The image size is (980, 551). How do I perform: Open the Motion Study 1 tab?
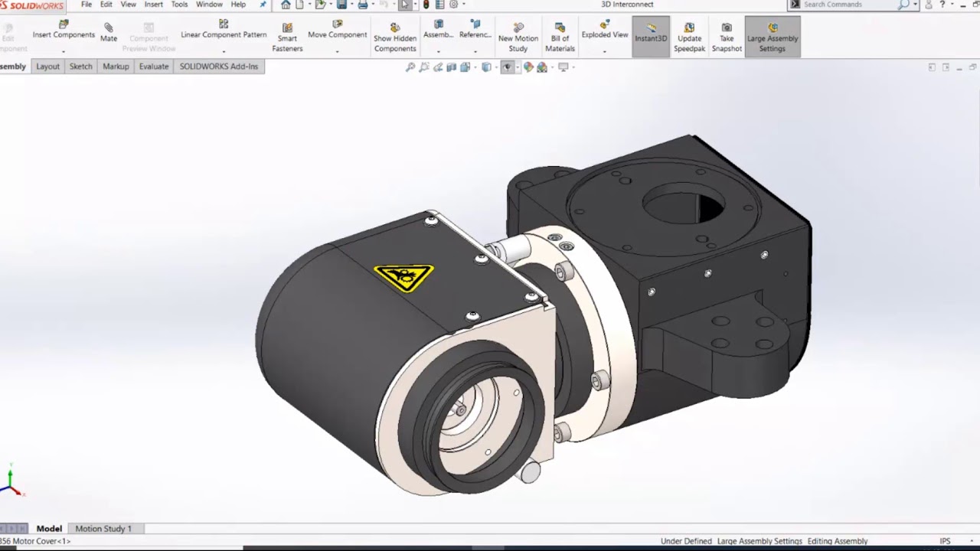pyautogui.click(x=103, y=529)
